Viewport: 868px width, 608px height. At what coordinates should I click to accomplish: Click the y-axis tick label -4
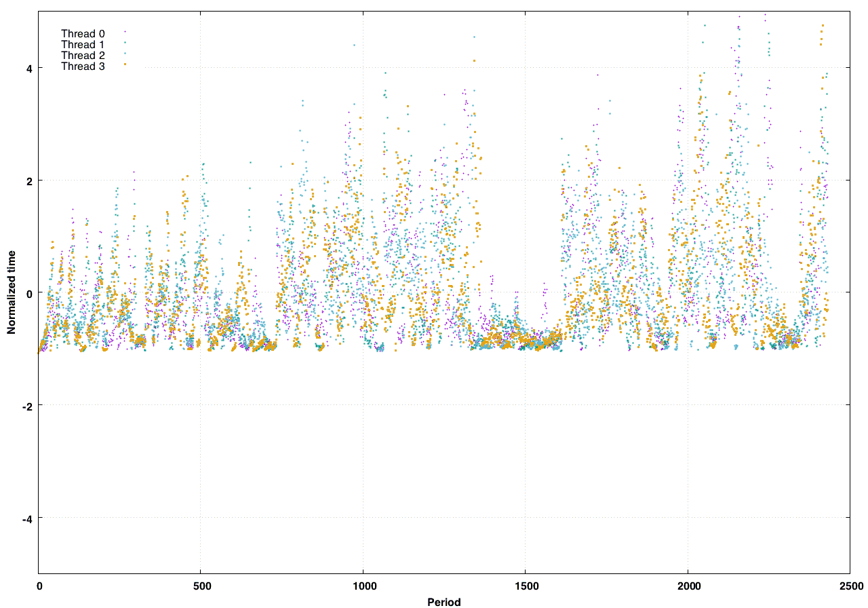(28, 518)
